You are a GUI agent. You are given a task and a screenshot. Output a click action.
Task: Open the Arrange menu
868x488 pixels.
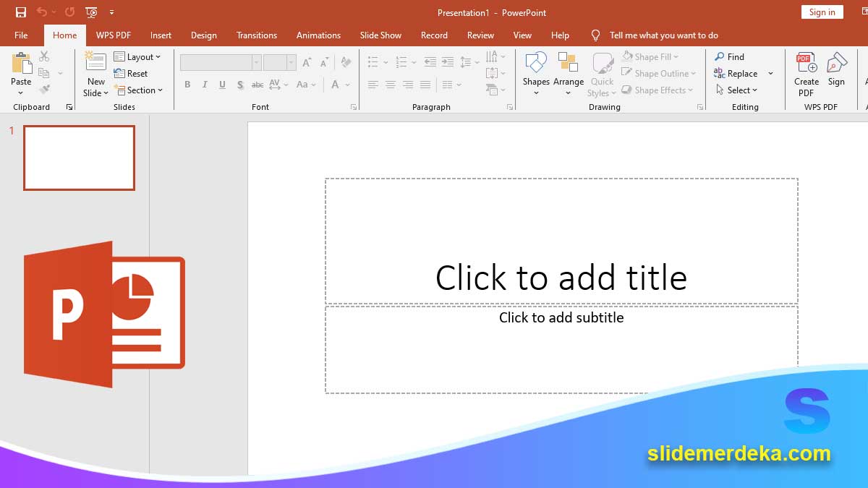(569, 74)
